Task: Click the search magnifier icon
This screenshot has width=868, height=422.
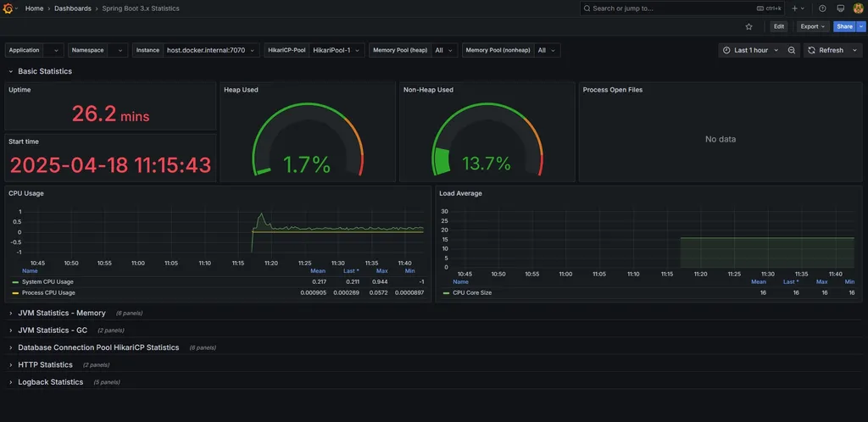Action: pos(587,8)
